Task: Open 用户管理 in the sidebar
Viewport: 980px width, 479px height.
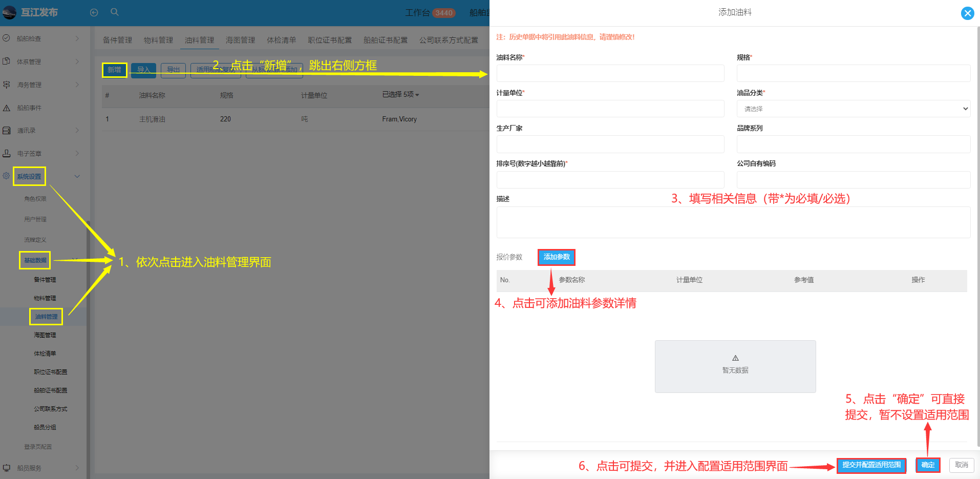Action: (x=35, y=219)
